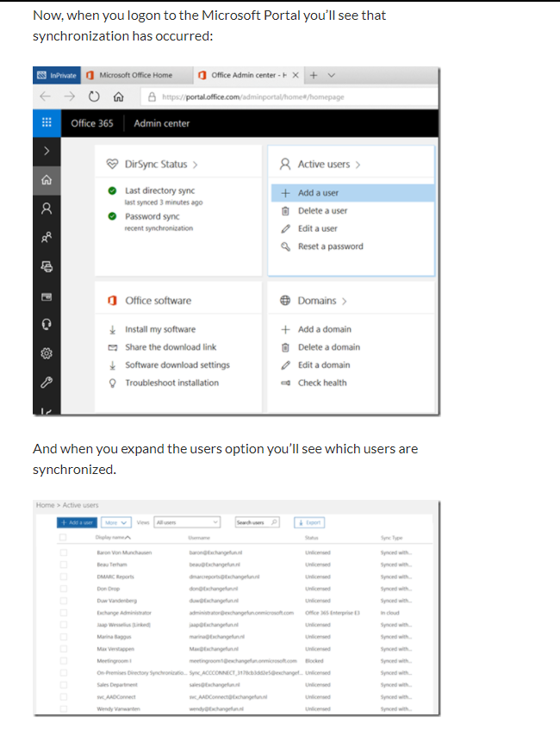Tick the select-all checkbox in table header

(x=63, y=537)
